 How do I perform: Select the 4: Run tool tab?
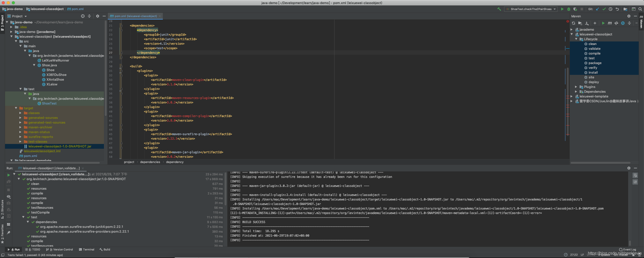click(14, 249)
